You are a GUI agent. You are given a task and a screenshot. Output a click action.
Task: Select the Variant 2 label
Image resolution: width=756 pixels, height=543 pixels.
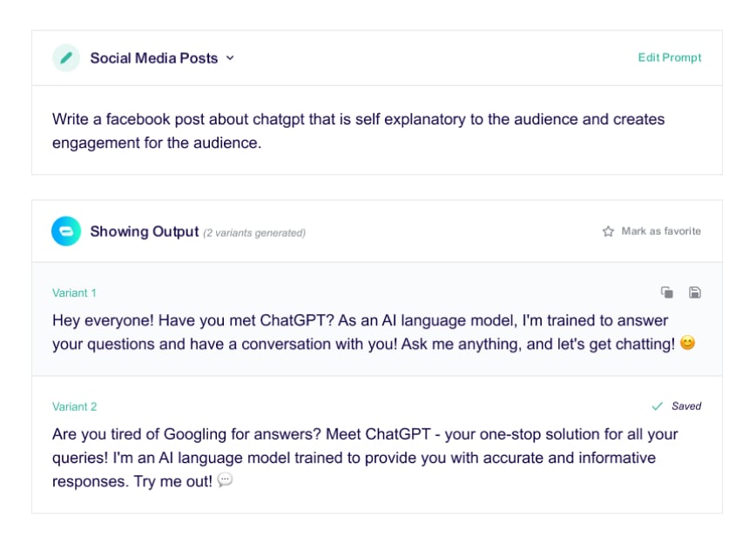point(74,406)
